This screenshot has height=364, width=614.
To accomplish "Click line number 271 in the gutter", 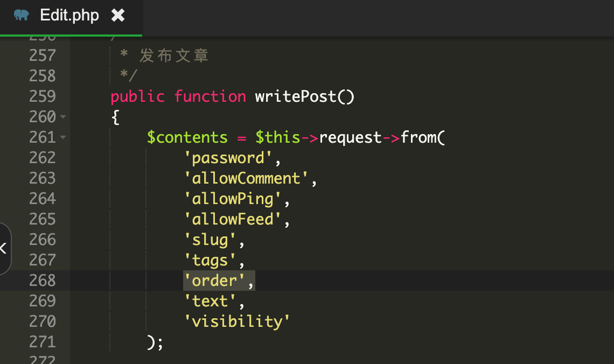I will 43,342.
